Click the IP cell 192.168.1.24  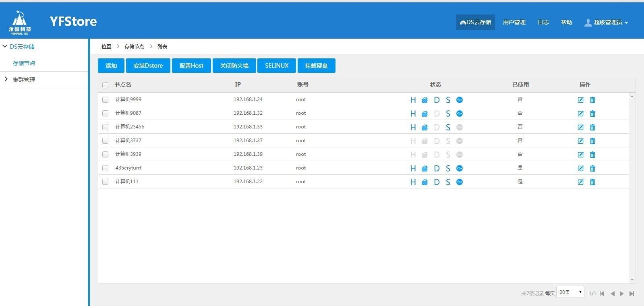click(x=248, y=99)
